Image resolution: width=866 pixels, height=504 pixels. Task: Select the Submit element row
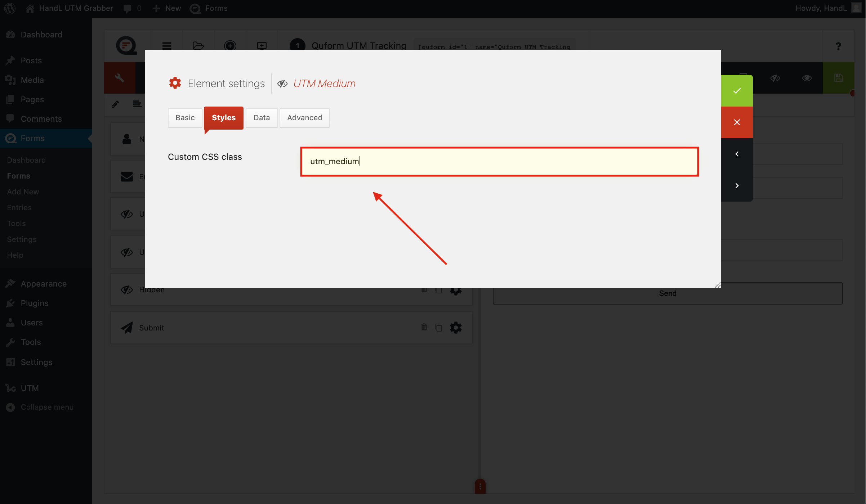click(291, 328)
